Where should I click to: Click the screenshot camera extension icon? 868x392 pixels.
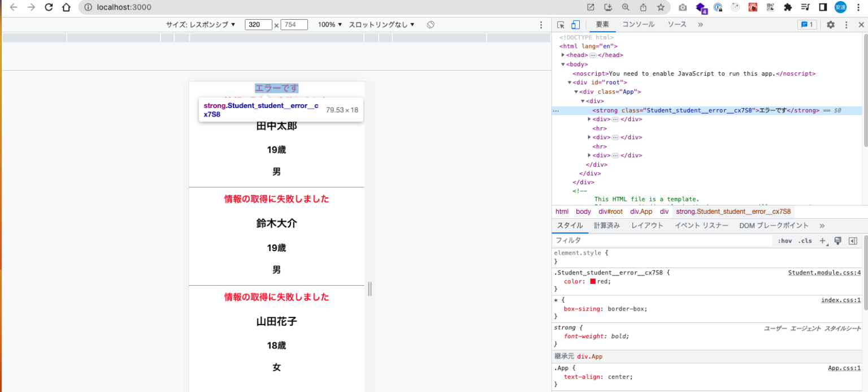tap(682, 7)
